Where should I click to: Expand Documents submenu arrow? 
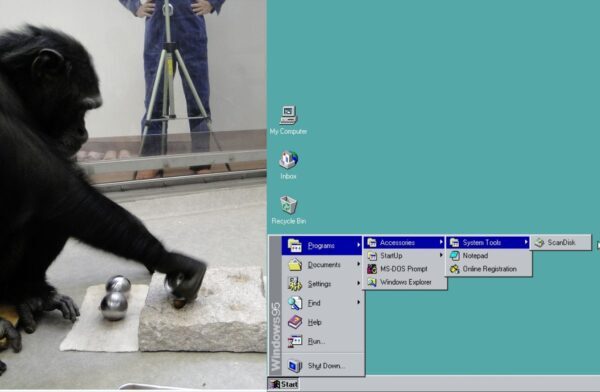coord(359,264)
